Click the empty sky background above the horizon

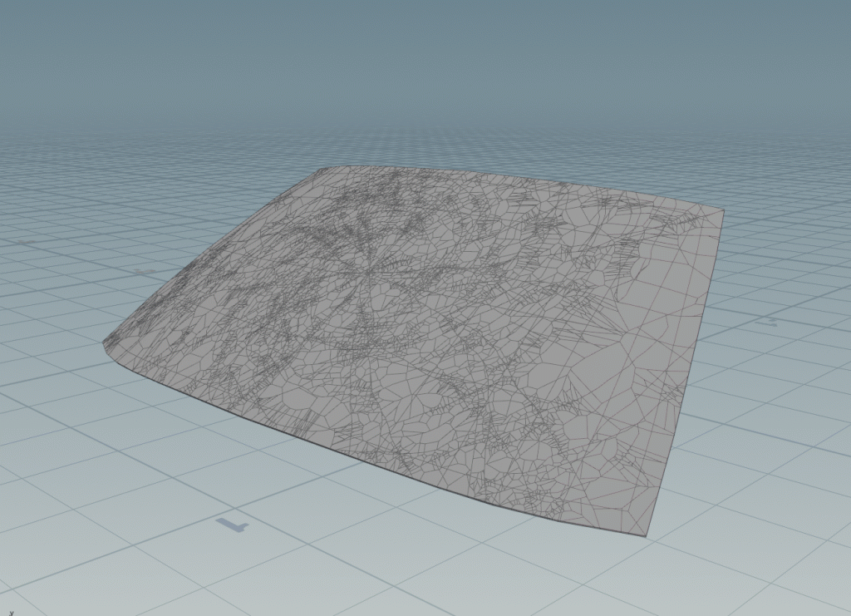click(x=416, y=50)
